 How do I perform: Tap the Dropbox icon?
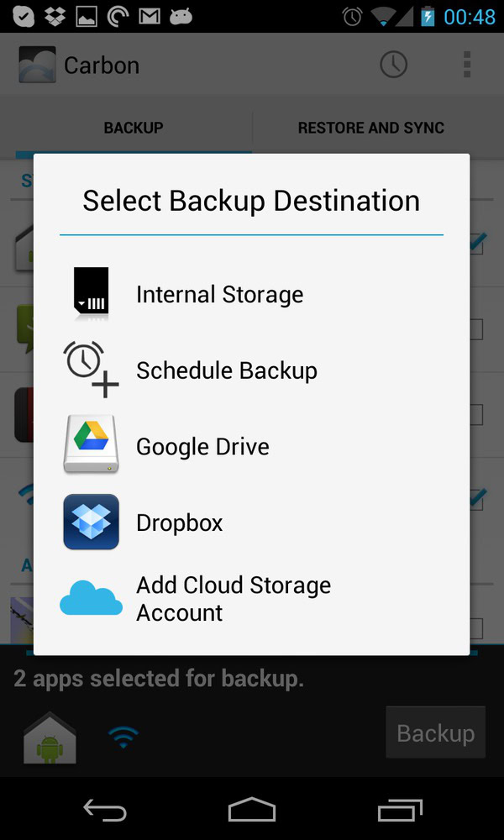(x=91, y=522)
